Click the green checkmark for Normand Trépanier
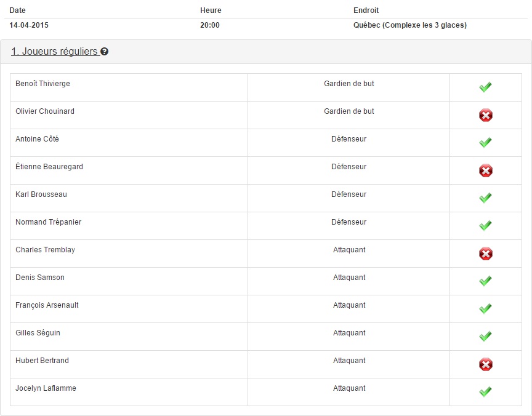 pyautogui.click(x=486, y=225)
